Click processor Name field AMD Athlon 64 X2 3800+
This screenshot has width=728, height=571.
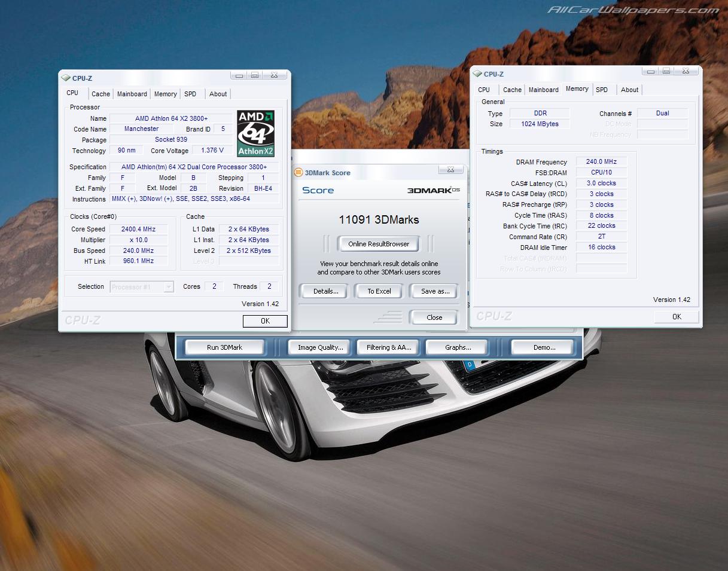coord(171,118)
